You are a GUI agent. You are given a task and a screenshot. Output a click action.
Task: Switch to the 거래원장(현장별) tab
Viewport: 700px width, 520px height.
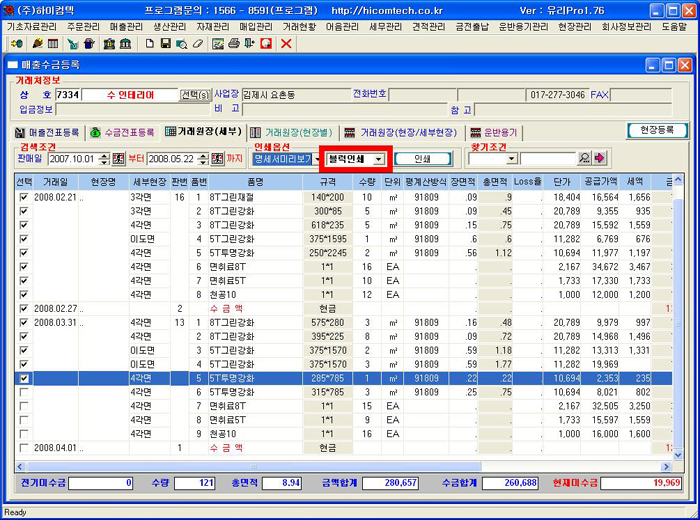click(292, 133)
